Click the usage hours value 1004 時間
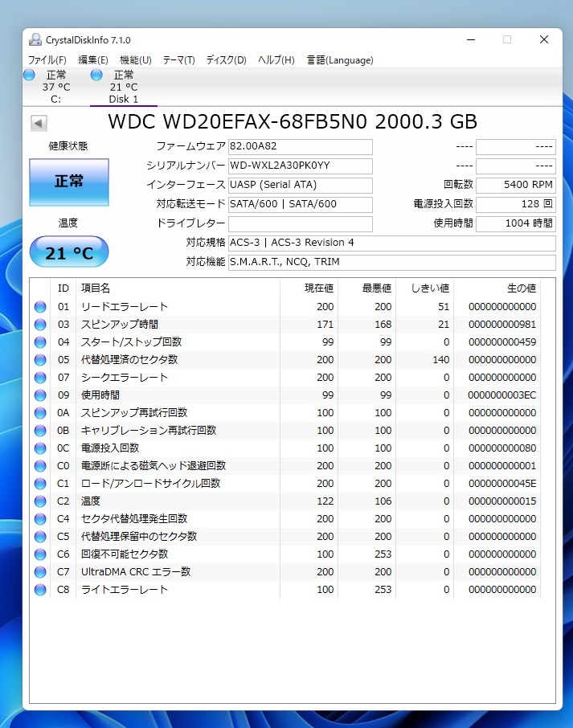 point(516,224)
